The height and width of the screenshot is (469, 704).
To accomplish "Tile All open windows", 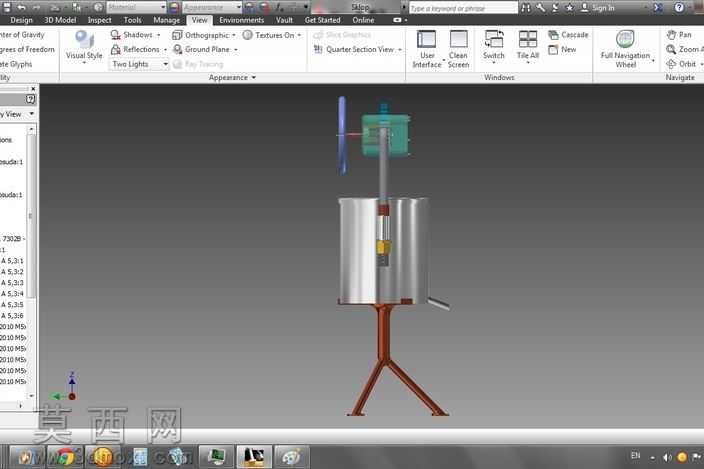I will 528,45.
